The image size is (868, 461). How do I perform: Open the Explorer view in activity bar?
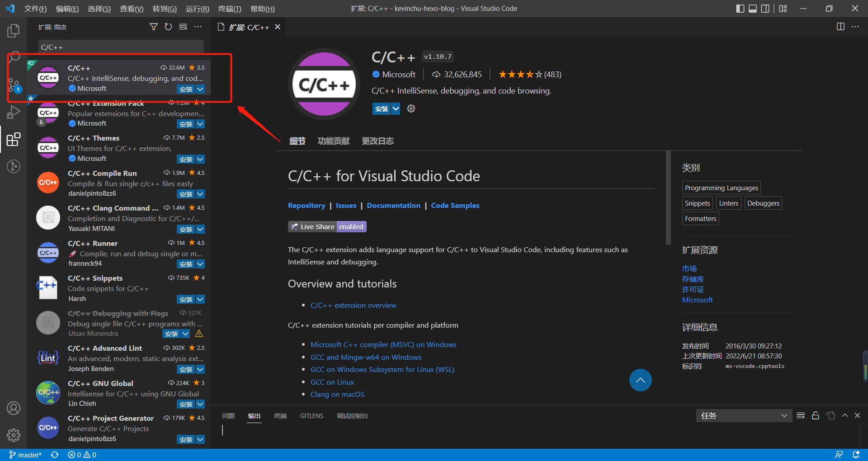[14, 31]
